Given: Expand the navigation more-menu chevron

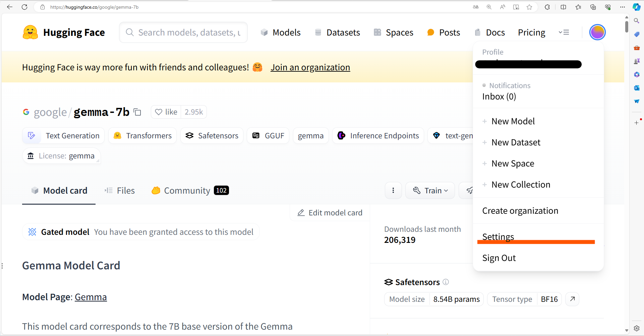Looking at the screenshot, I should (x=564, y=32).
